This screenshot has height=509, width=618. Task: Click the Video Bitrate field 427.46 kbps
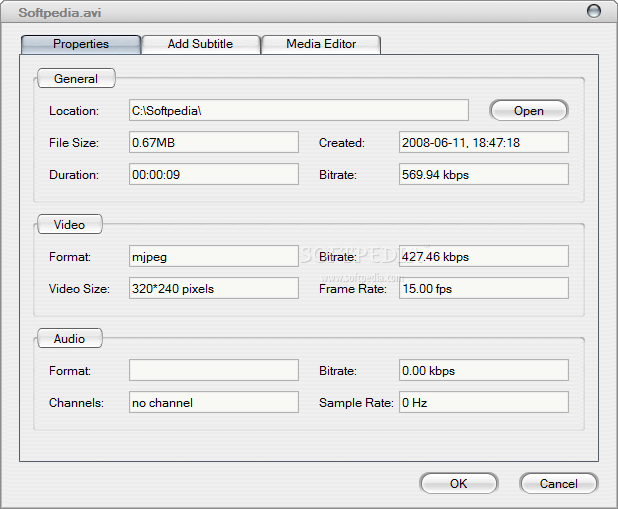point(484,256)
